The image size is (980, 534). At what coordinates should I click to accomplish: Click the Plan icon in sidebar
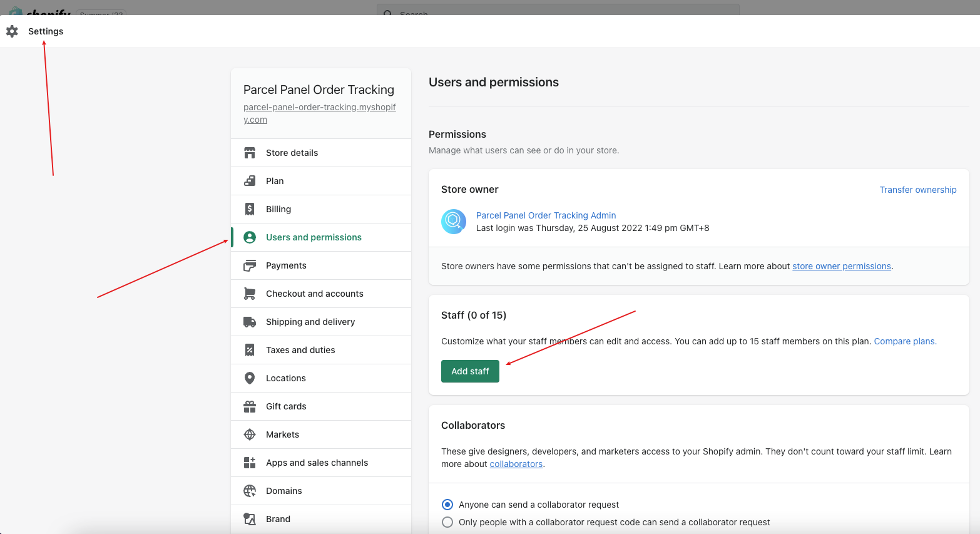pos(250,181)
